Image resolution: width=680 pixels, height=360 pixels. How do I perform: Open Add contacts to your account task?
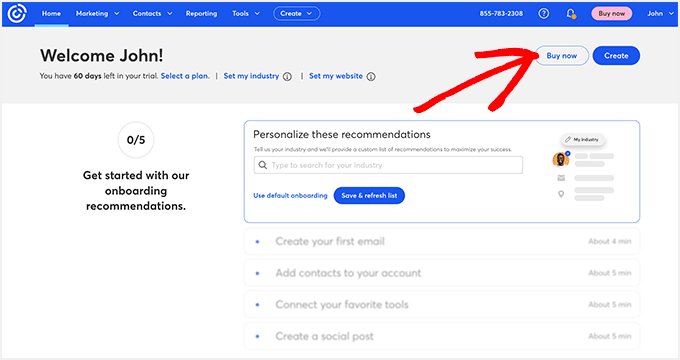(442, 273)
